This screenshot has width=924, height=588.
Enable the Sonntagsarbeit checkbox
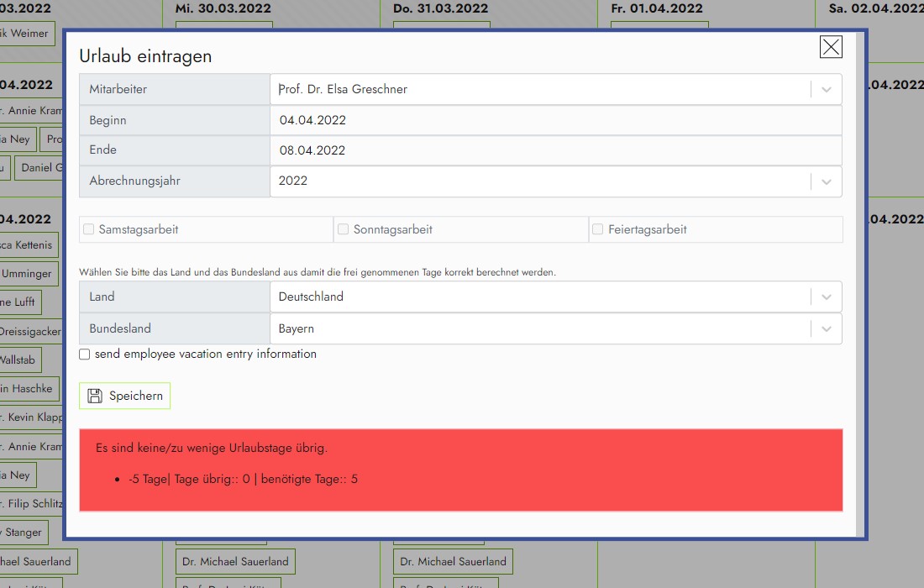click(343, 229)
